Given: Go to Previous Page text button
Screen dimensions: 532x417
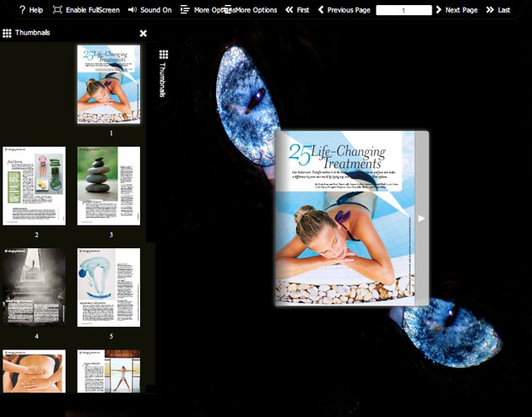Looking at the screenshot, I should click(x=349, y=10).
